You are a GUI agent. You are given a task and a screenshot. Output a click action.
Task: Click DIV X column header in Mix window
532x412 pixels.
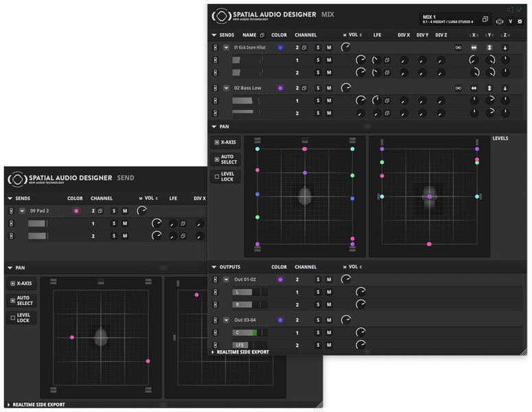pos(404,35)
